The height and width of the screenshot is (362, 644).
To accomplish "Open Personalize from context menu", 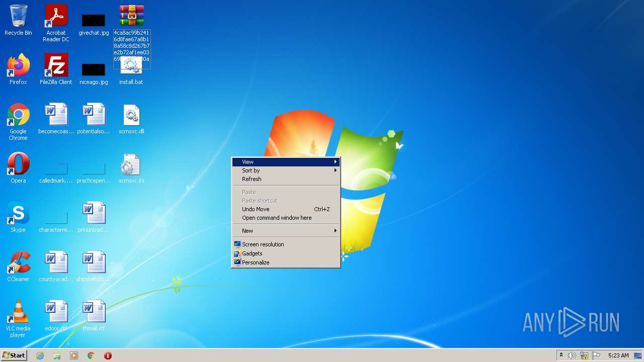I will [x=286, y=262].
